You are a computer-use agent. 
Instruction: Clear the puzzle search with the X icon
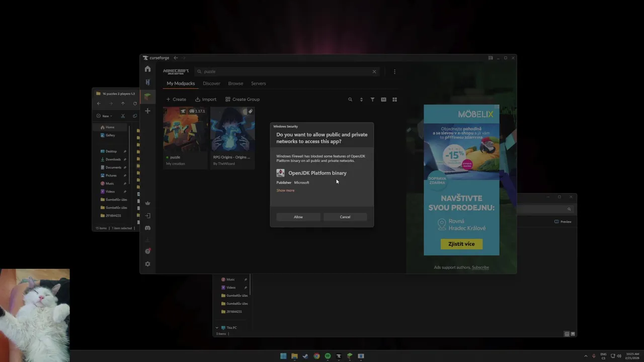(x=374, y=71)
